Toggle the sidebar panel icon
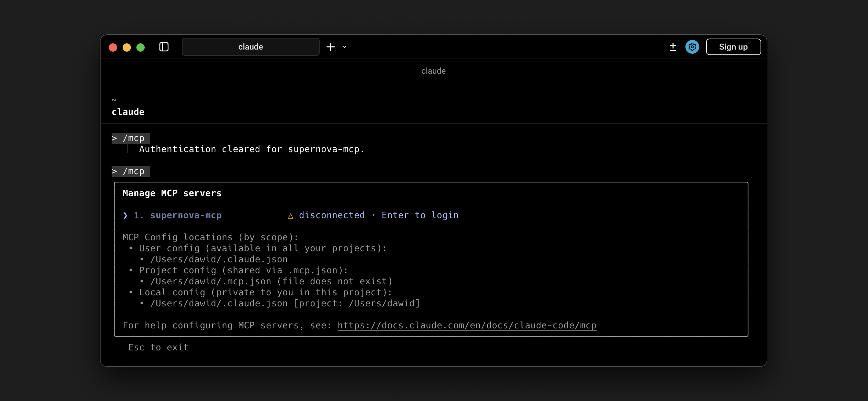This screenshot has height=401, width=868. (x=164, y=47)
